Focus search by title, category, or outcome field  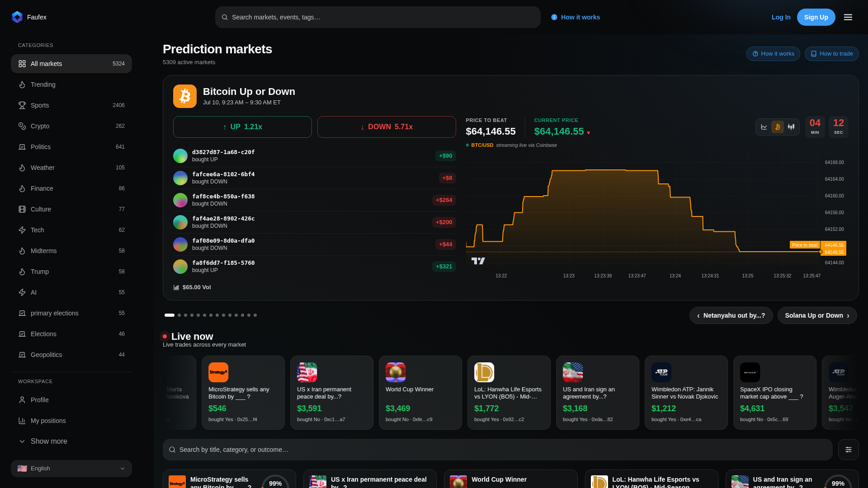(498, 450)
